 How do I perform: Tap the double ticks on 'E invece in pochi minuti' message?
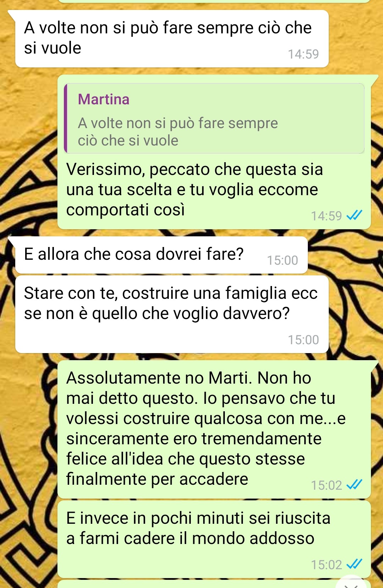tap(354, 564)
